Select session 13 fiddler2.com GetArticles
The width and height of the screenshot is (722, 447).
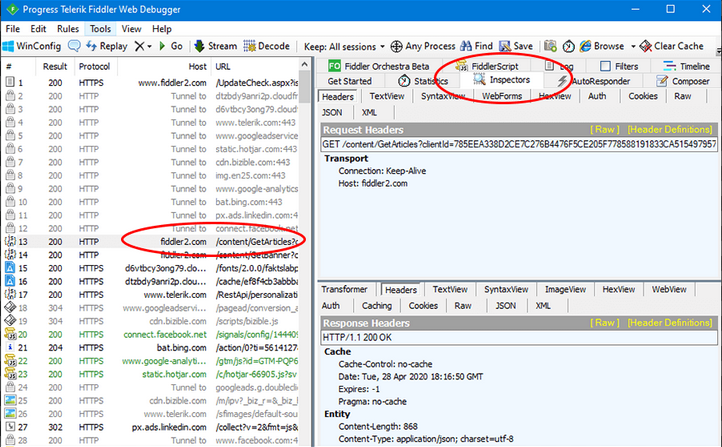[x=151, y=242]
